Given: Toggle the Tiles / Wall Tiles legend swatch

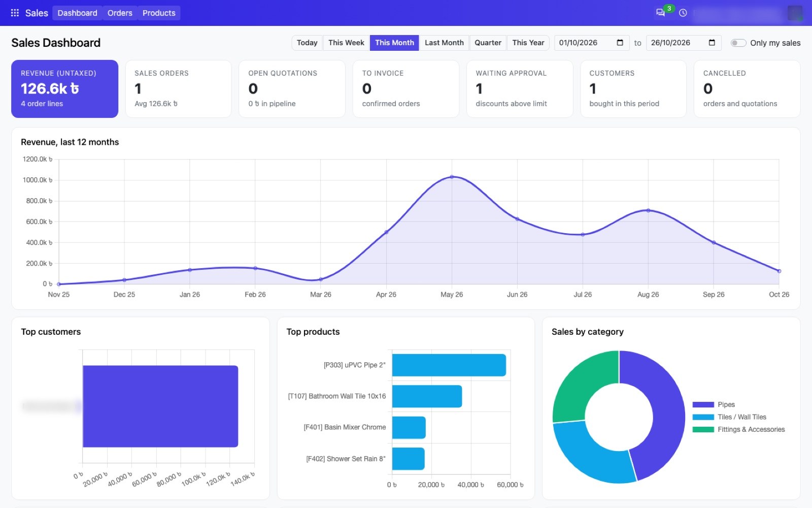Looking at the screenshot, I should pos(703,417).
